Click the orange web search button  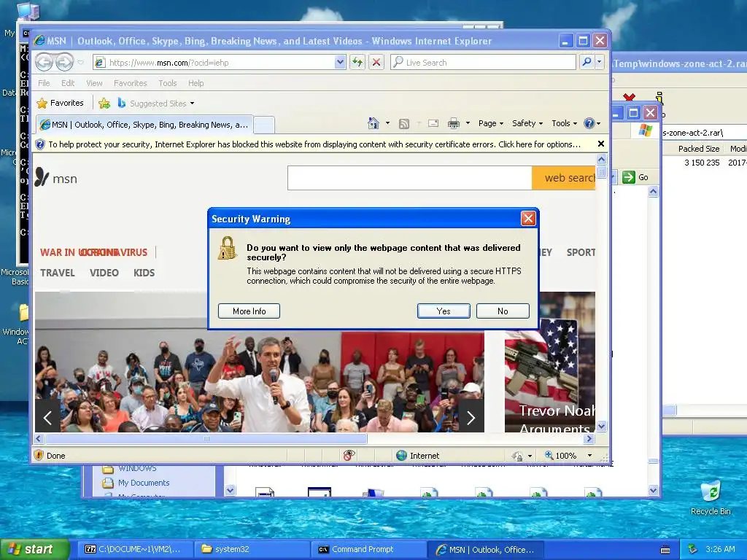(x=564, y=178)
